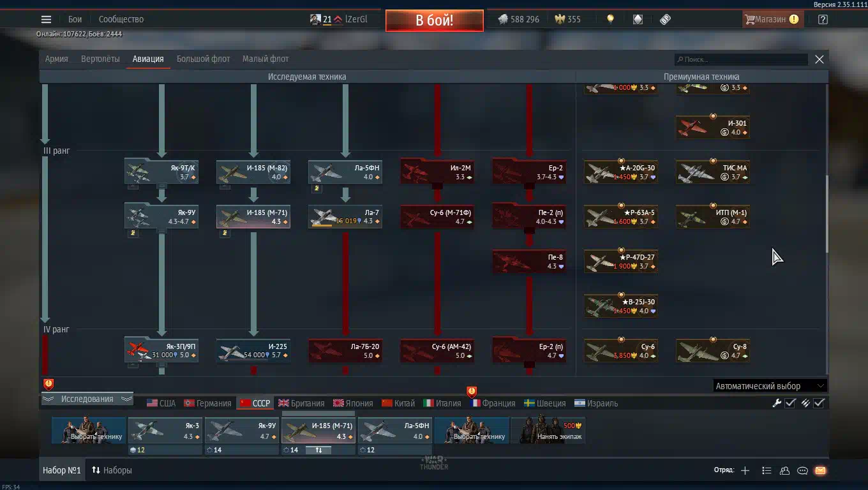Switch to the Вертолёты tab
Image resolution: width=868 pixels, height=490 pixels.
pyautogui.click(x=100, y=59)
